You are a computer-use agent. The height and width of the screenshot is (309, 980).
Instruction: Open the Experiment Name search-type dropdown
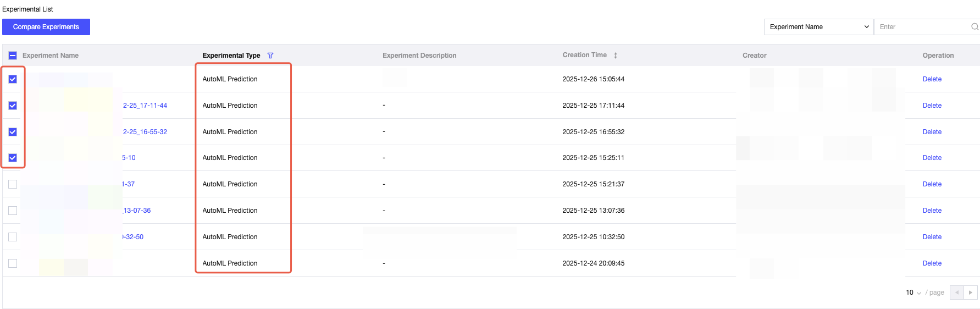coord(818,27)
